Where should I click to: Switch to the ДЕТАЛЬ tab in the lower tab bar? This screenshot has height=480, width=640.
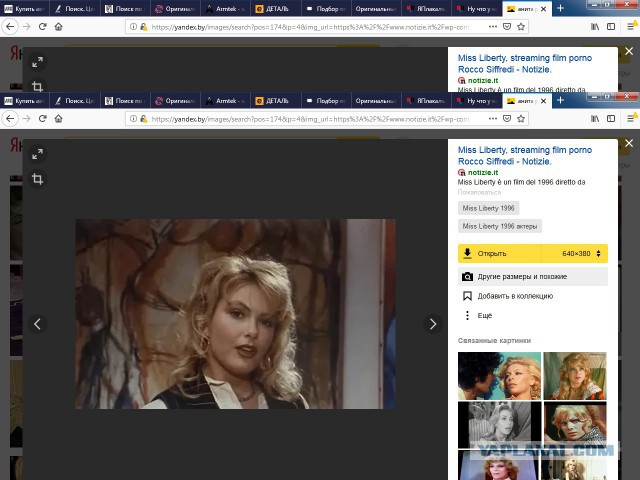pos(277,101)
